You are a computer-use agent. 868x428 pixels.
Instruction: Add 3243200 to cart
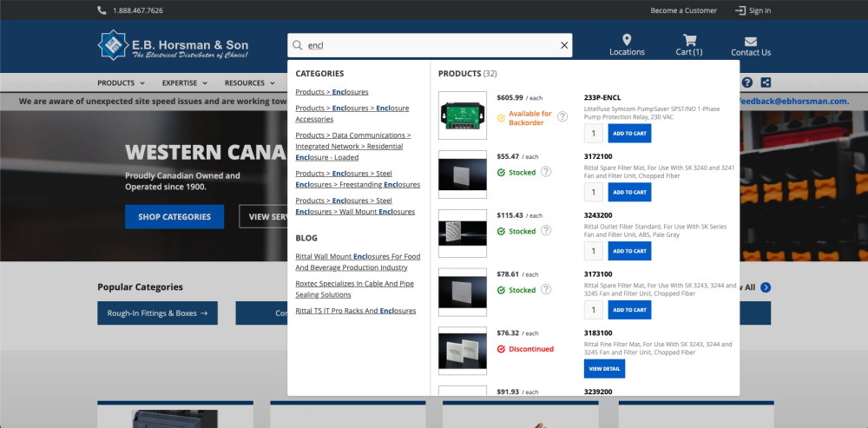tap(629, 251)
